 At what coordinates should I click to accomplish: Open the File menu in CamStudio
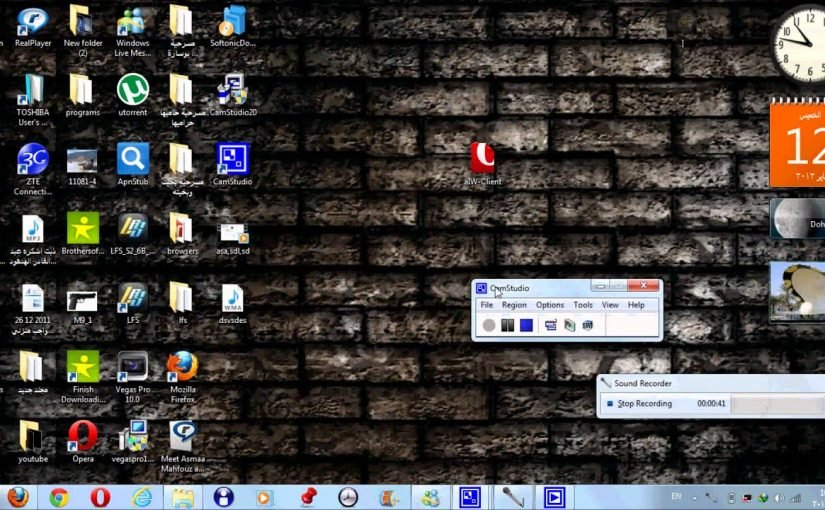487,305
